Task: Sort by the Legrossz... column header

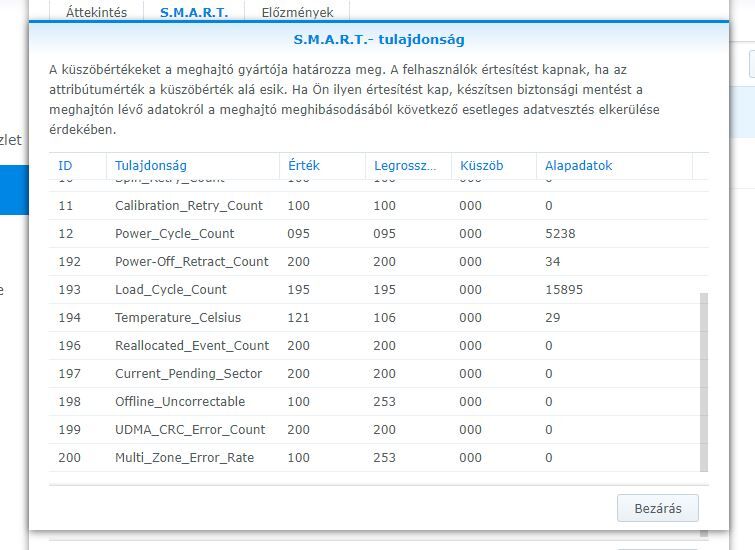Action: tap(408, 166)
